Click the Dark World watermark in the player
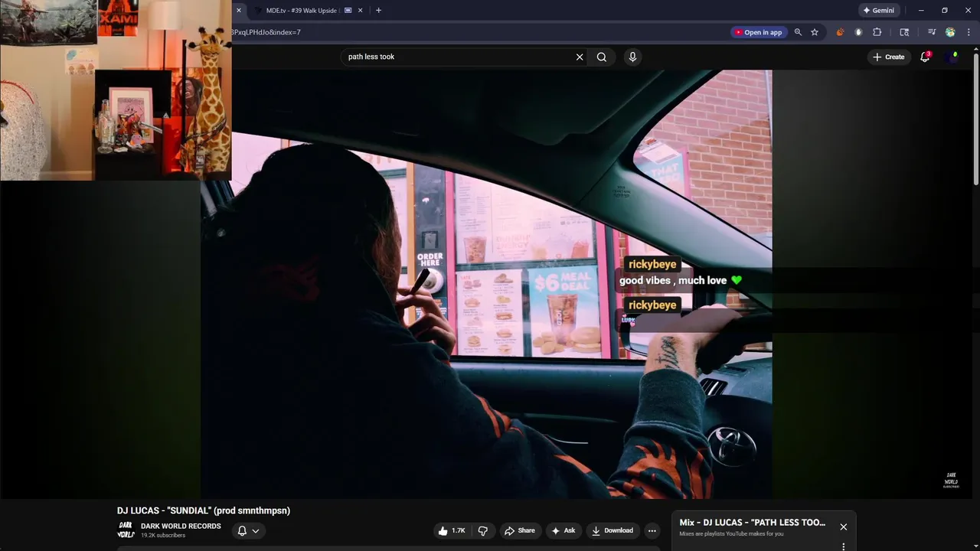This screenshot has width=980, height=551. tap(951, 480)
